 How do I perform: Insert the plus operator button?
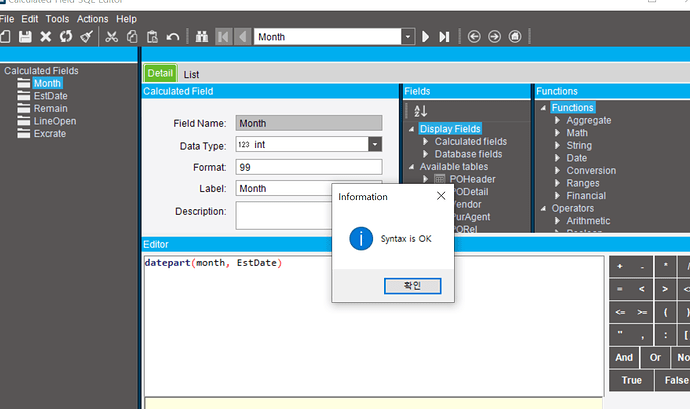pyautogui.click(x=620, y=266)
